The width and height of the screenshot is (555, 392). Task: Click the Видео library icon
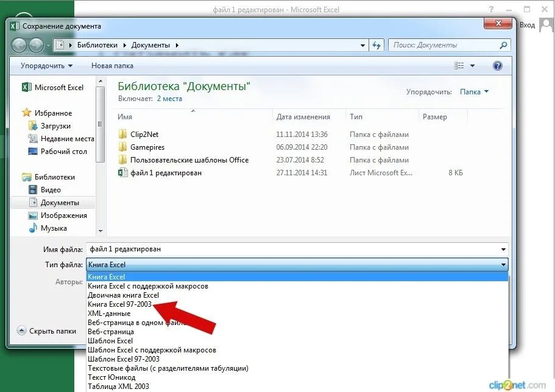point(32,190)
